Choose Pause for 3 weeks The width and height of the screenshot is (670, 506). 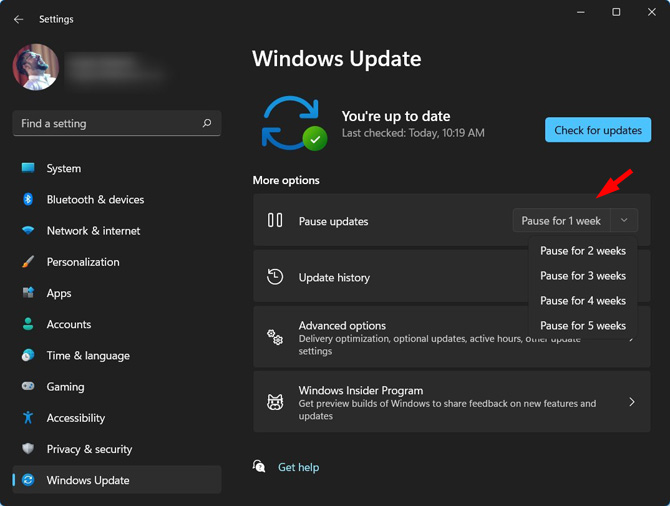[583, 276]
